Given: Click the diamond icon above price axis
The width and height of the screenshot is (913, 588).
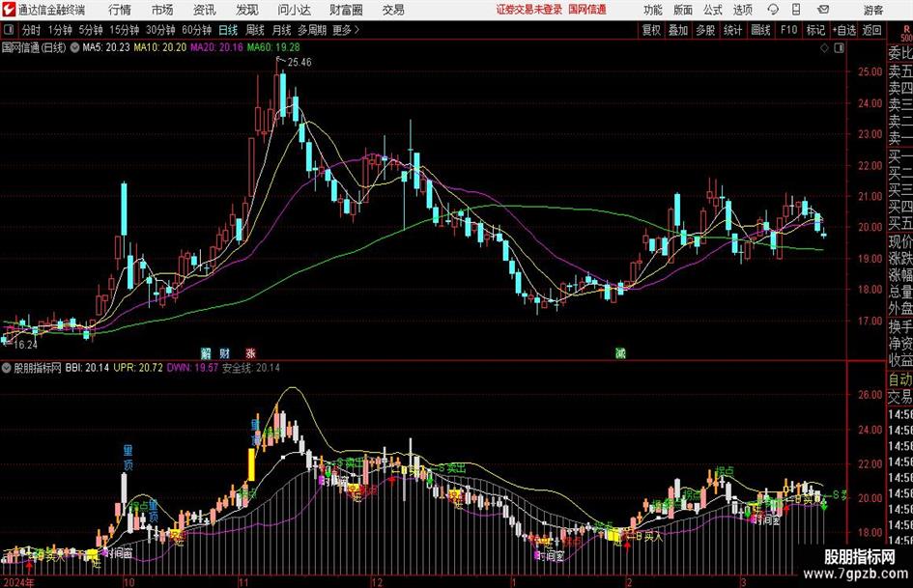Looking at the screenshot, I should pyautogui.click(x=824, y=47).
